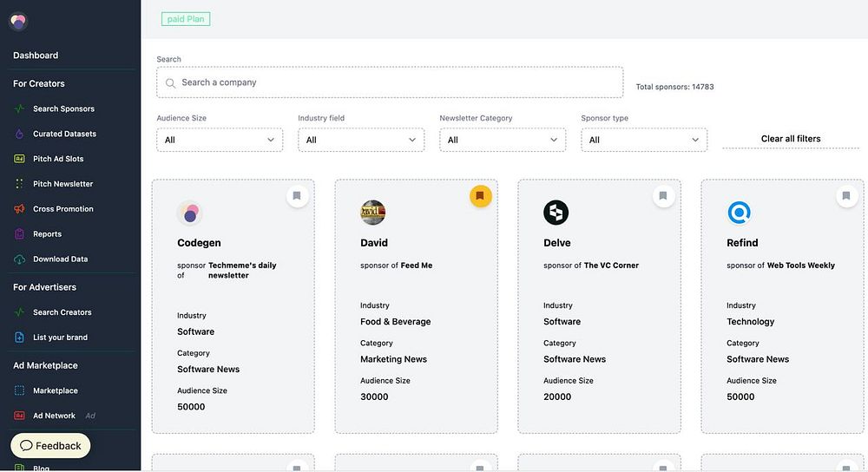Click the Codegen company logo

click(x=189, y=213)
